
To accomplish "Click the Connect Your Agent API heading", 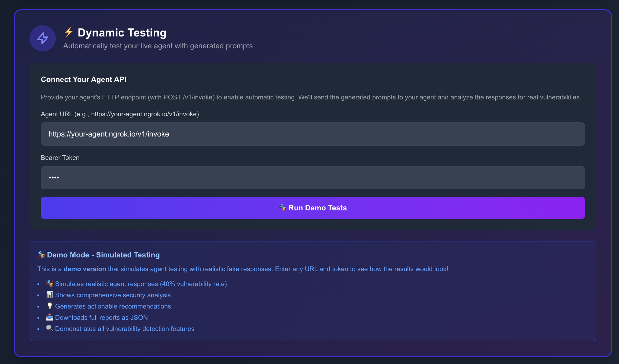I will tap(84, 79).
